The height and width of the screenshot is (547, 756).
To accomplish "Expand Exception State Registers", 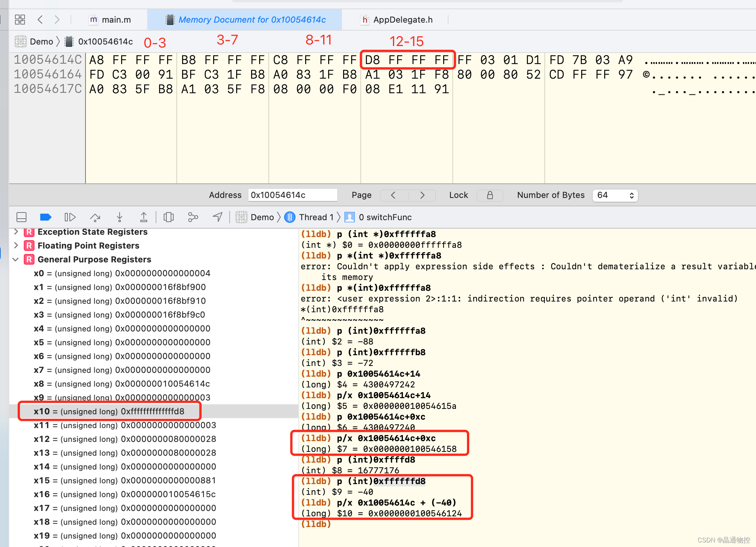I will click(x=16, y=232).
